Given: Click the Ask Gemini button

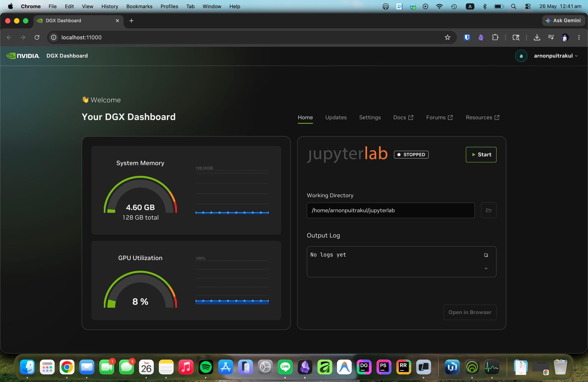Looking at the screenshot, I should [x=563, y=21].
